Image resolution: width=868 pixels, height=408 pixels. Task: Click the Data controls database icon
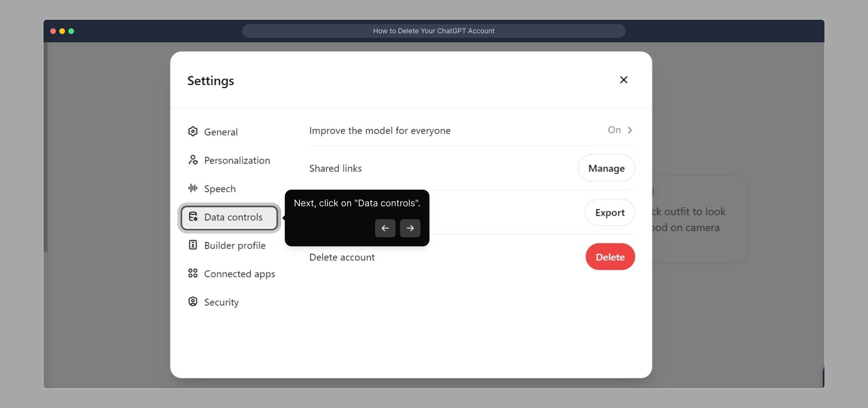click(193, 216)
